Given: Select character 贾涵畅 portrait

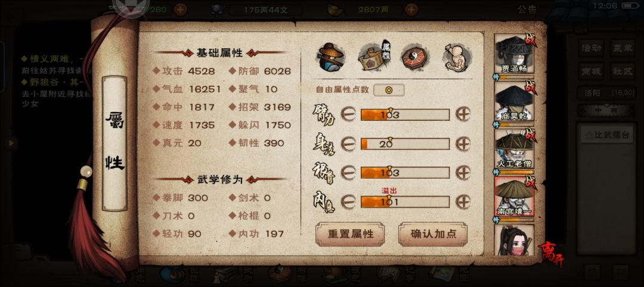Looking at the screenshot, I should click(x=514, y=54).
